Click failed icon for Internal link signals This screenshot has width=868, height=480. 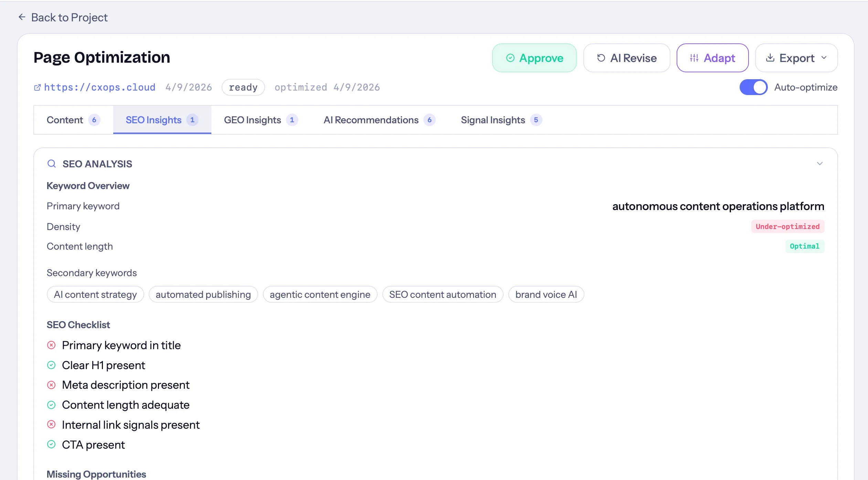click(x=51, y=424)
